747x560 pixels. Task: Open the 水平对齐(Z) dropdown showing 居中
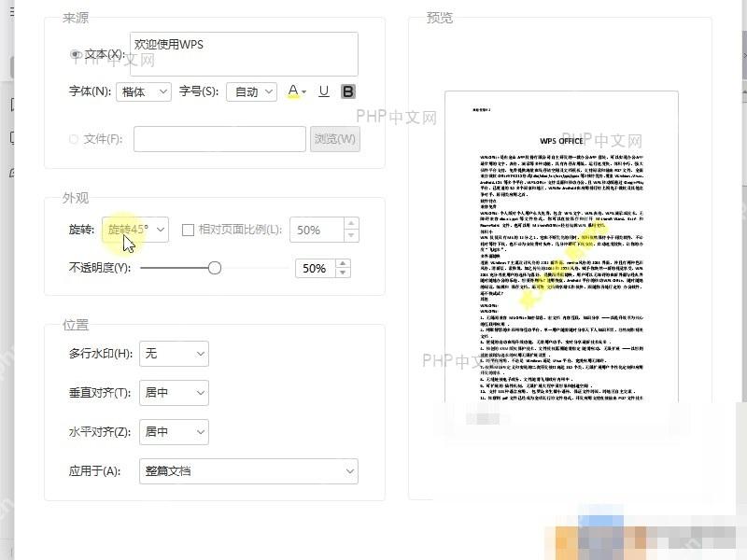click(x=174, y=432)
